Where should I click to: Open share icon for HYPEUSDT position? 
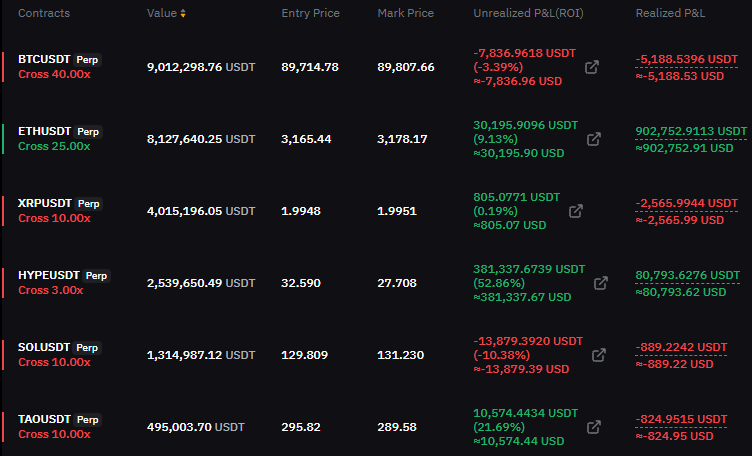[601, 283]
